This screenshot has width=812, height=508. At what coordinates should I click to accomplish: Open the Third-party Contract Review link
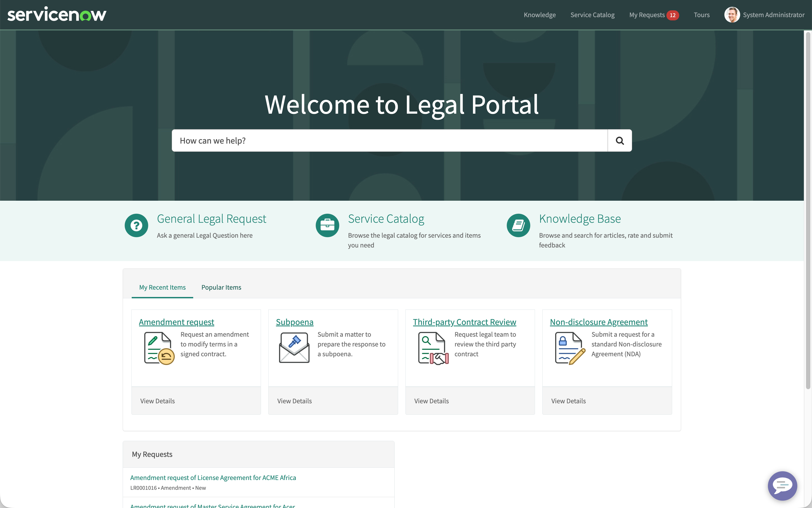tap(465, 322)
